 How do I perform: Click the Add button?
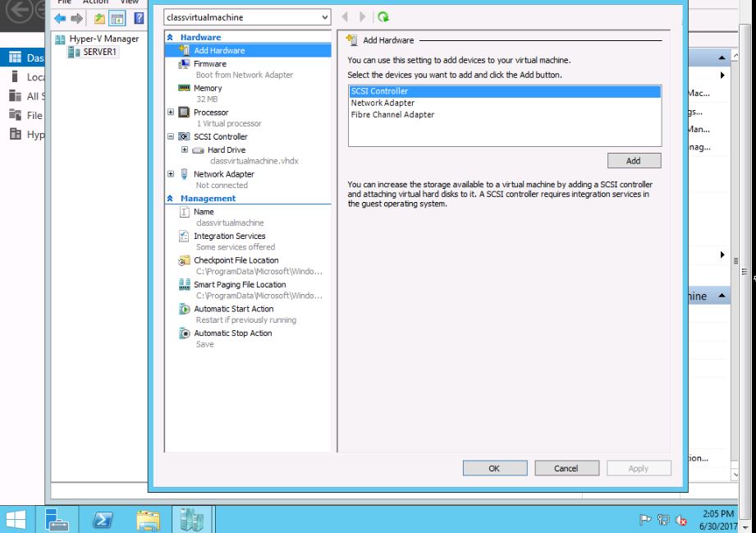point(634,161)
